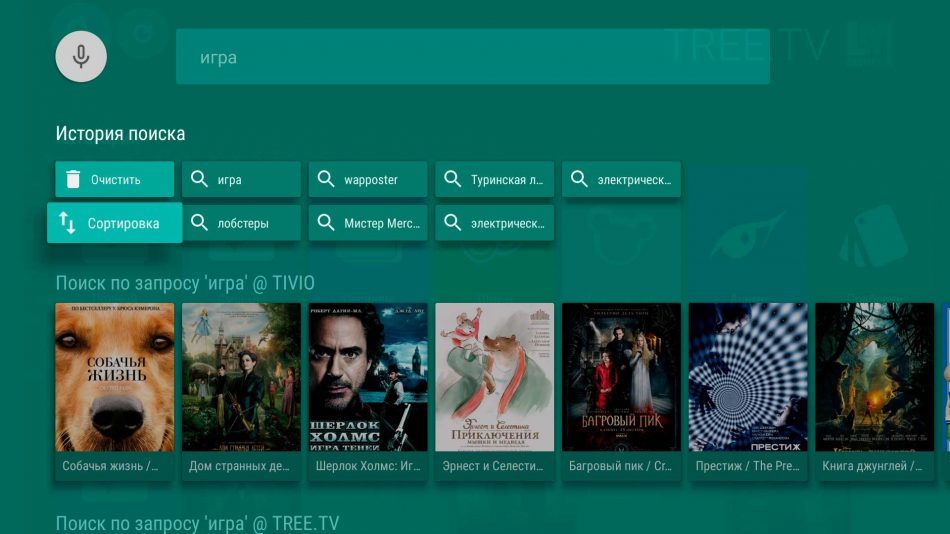Select second-row 'электрическ...' history entry

(494, 223)
